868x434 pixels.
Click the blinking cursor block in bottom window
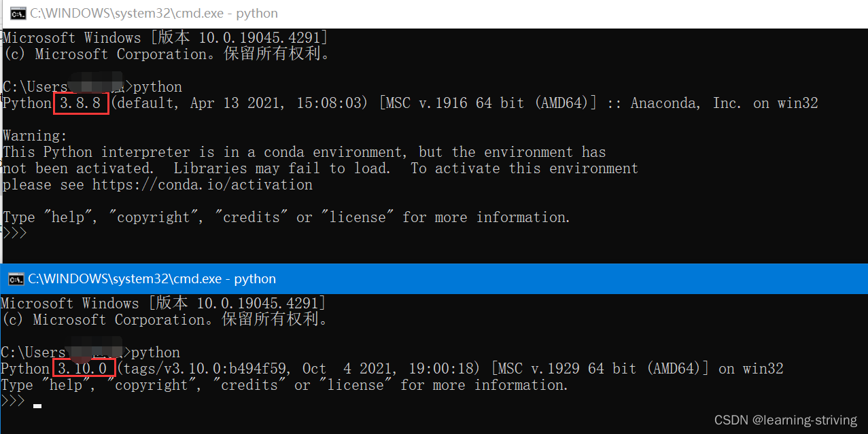[x=37, y=405]
